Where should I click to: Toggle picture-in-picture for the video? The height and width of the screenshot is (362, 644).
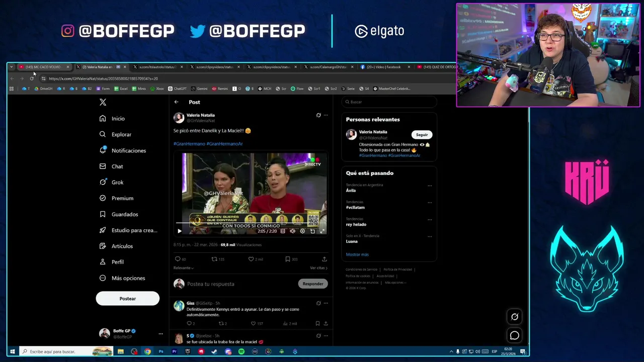pos(312,231)
